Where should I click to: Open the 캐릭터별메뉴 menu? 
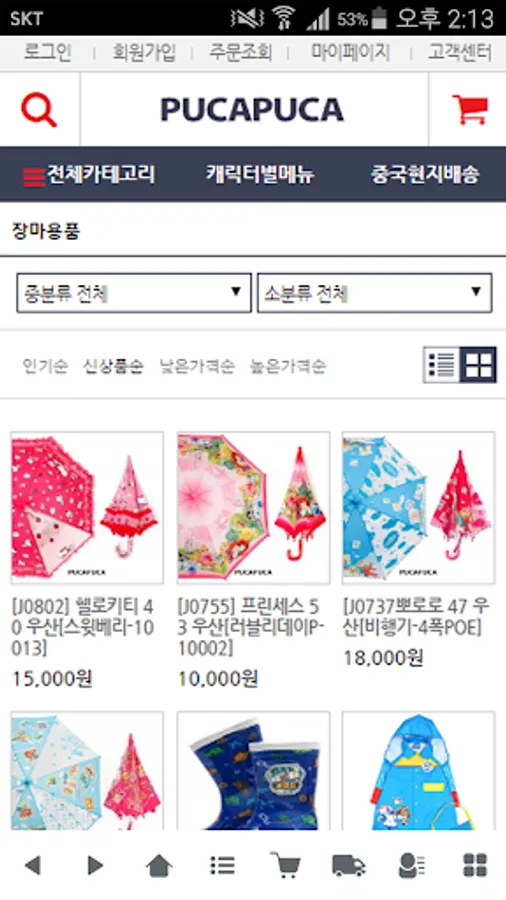point(260,174)
